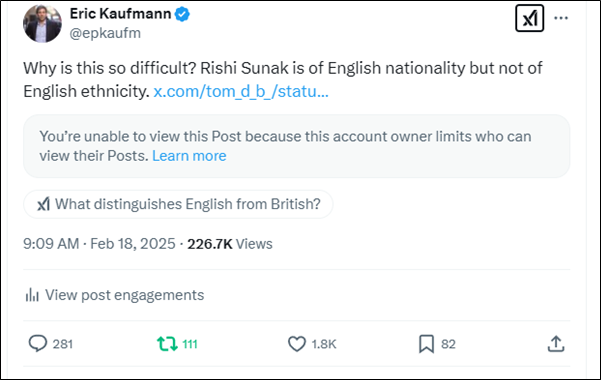Viewport: 601px width, 380px height.
Task: Click the blue verified checkmark badge
Action: 182,14
